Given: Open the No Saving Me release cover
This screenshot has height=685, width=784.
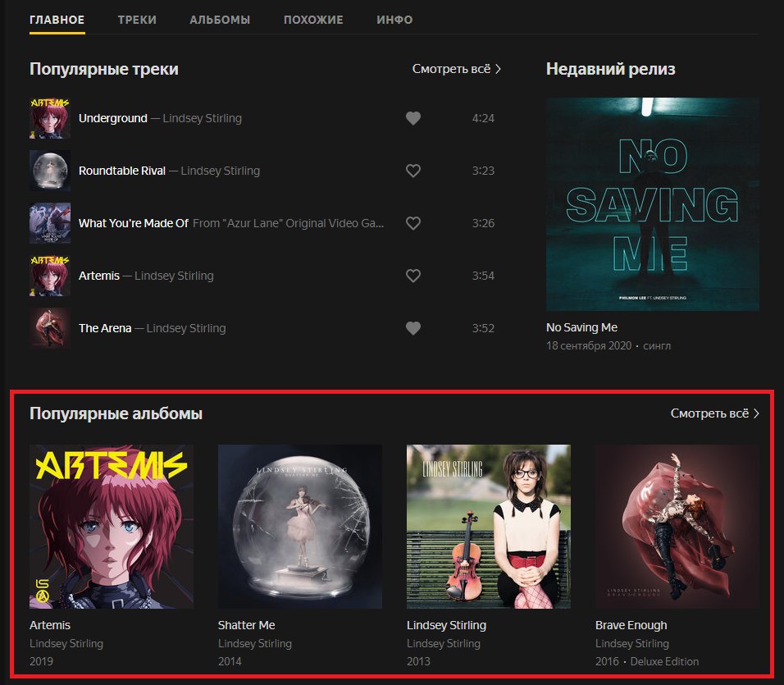Looking at the screenshot, I should point(653,204).
